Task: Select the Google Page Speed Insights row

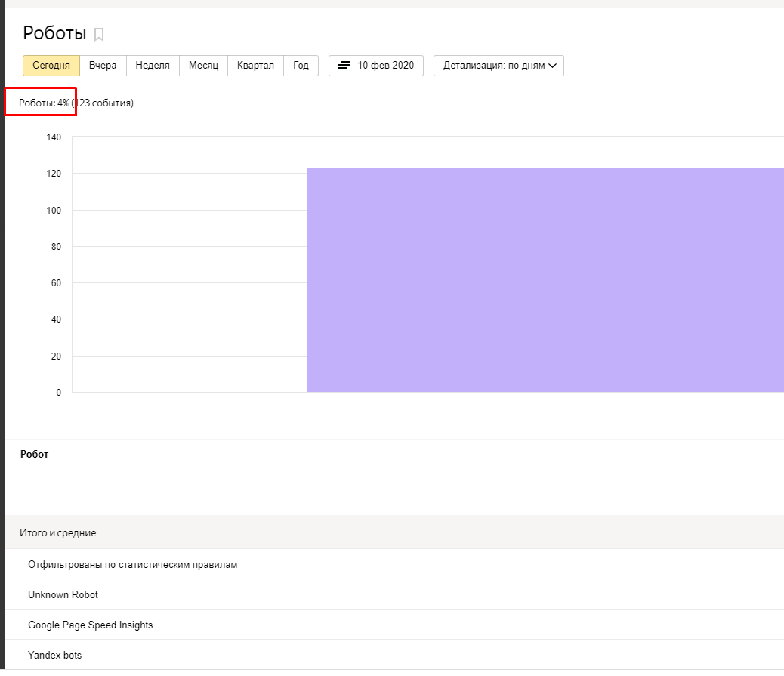Action: click(x=394, y=625)
